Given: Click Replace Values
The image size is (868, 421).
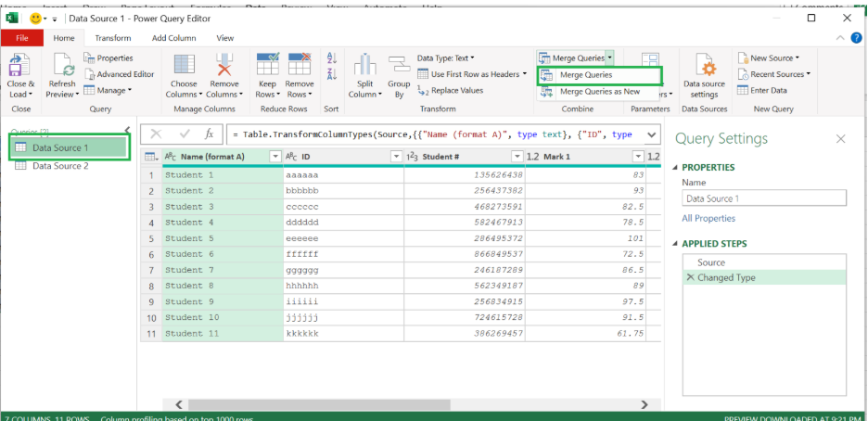Looking at the screenshot, I should [x=450, y=90].
